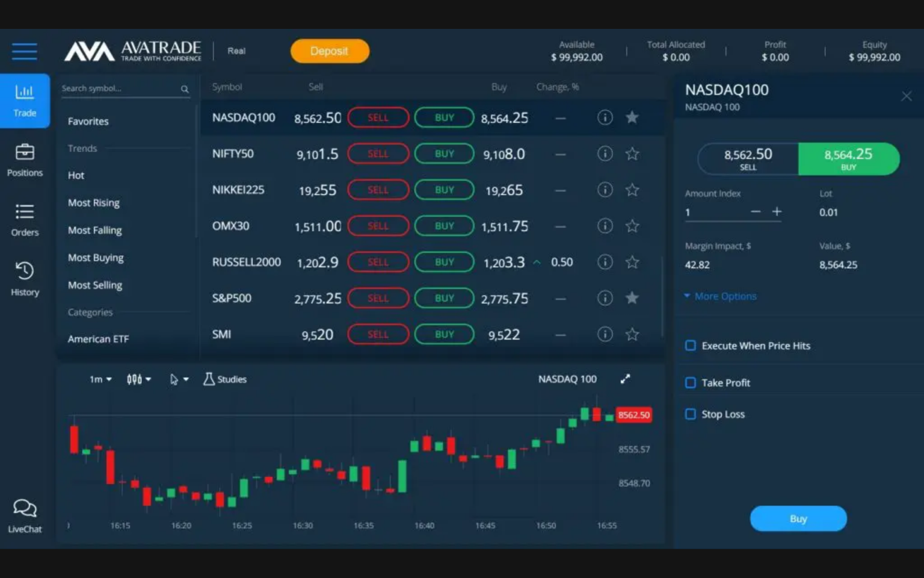Enable Stop Loss checkbox

coord(691,414)
